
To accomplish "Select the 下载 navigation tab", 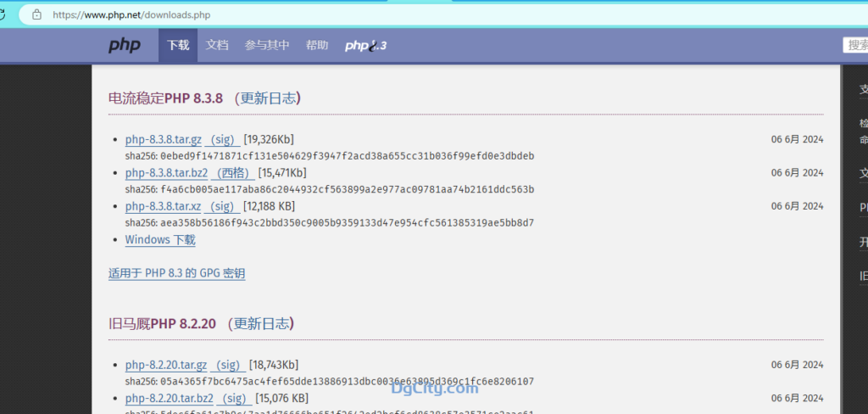I will [x=178, y=46].
